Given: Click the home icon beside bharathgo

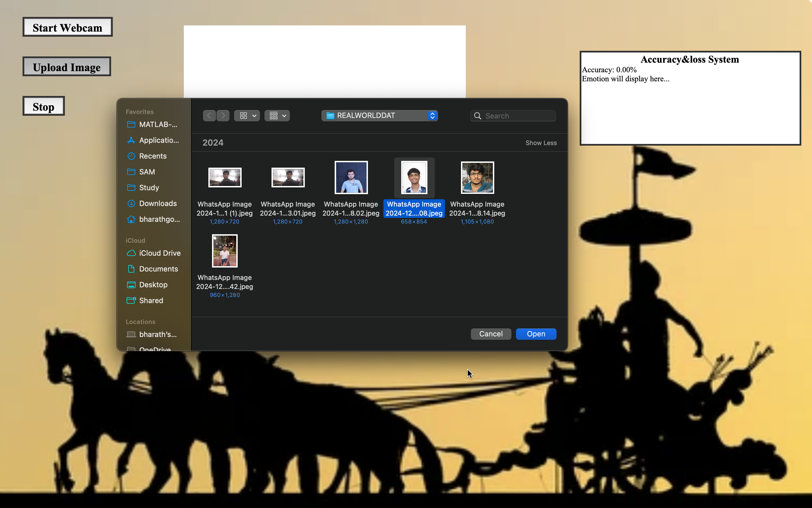Looking at the screenshot, I should tap(131, 219).
